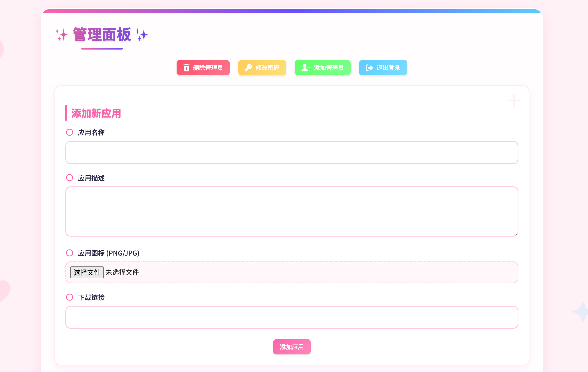Click the 退出登录 button text
588x372 pixels.
(x=388, y=68)
